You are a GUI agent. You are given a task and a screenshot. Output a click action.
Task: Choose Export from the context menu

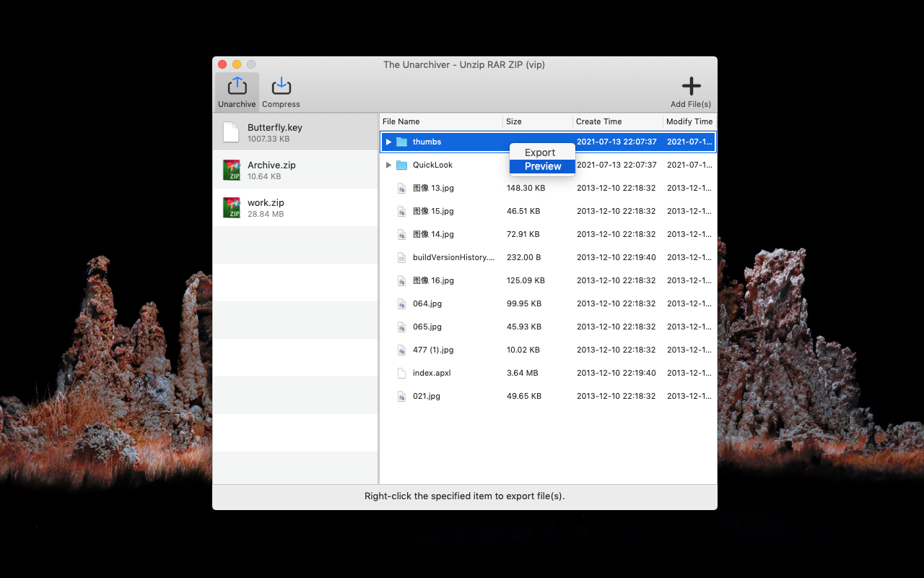tap(540, 152)
